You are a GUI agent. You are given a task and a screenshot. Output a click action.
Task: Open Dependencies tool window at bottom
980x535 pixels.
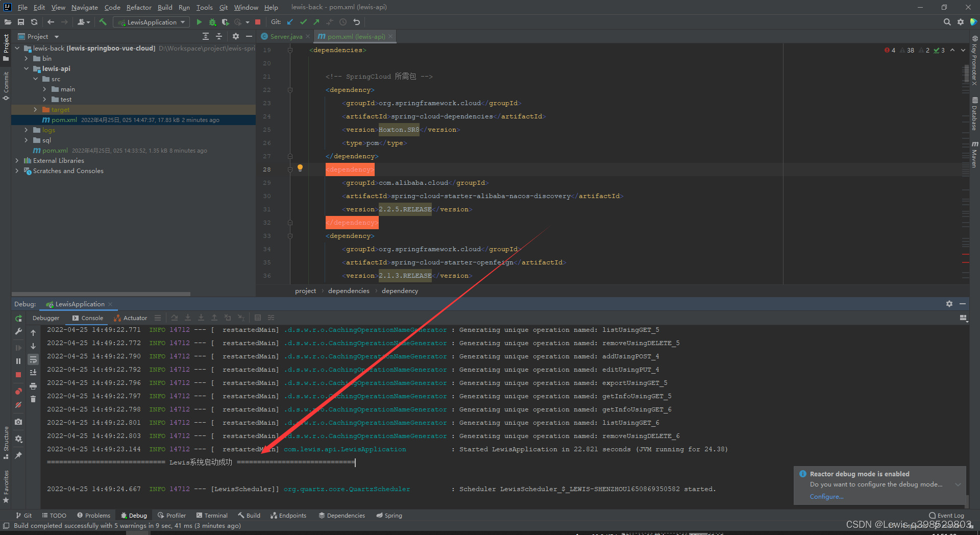tap(342, 516)
